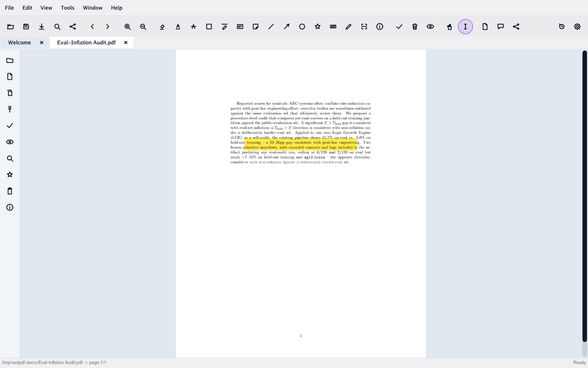Select the strikethrough pen tool
Viewport: 588px width, 368px height.
(225, 27)
